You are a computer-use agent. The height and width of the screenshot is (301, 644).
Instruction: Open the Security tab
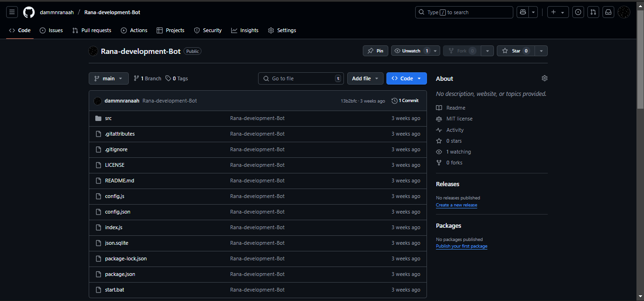click(x=208, y=30)
